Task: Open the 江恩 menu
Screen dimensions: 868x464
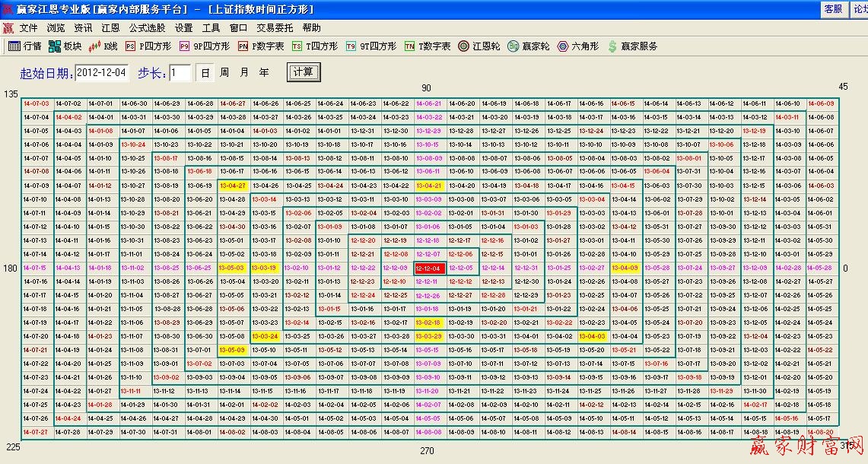Action: point(110,27)
